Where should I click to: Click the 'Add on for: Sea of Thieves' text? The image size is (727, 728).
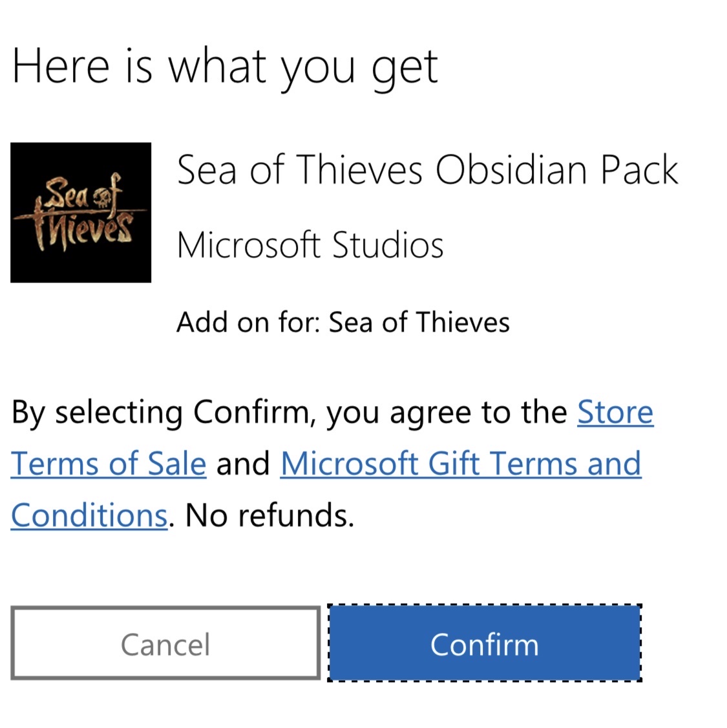tap(343, 321)
